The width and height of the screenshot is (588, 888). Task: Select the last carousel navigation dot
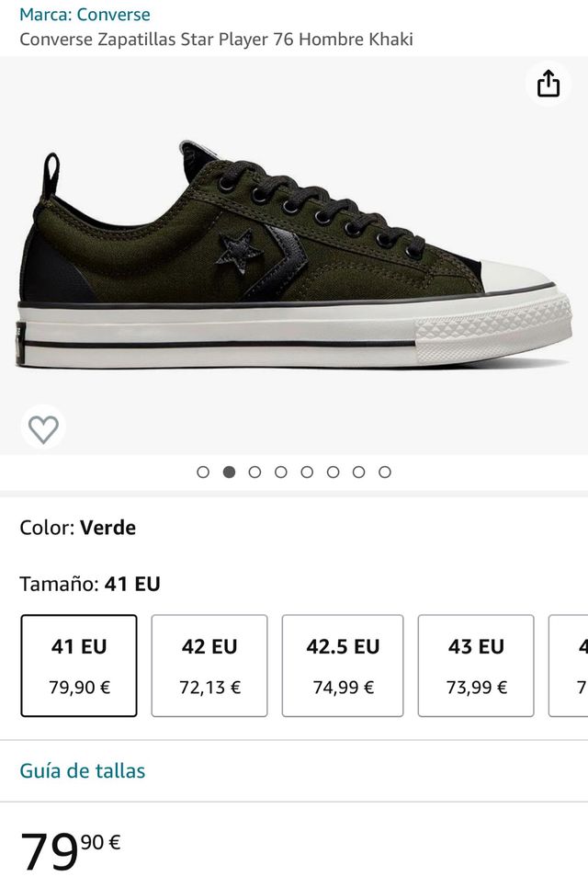pos(381,472)
